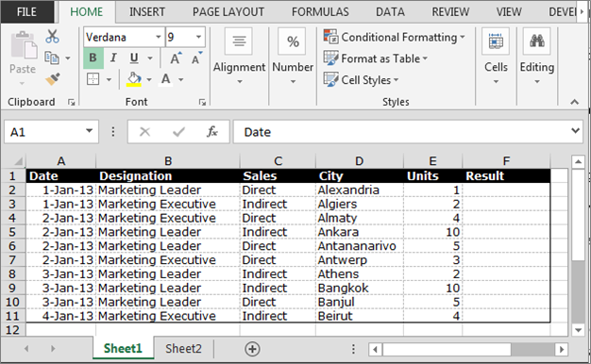Click horizontal scrollbar left arrow
Screen dimensions: 591x364
[375, 349]
